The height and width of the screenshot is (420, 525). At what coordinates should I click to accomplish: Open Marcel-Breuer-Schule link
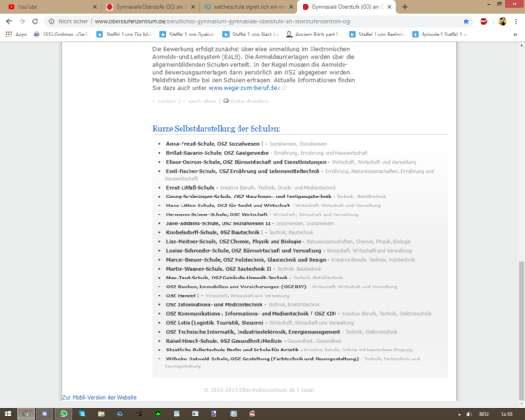(246, 260)
